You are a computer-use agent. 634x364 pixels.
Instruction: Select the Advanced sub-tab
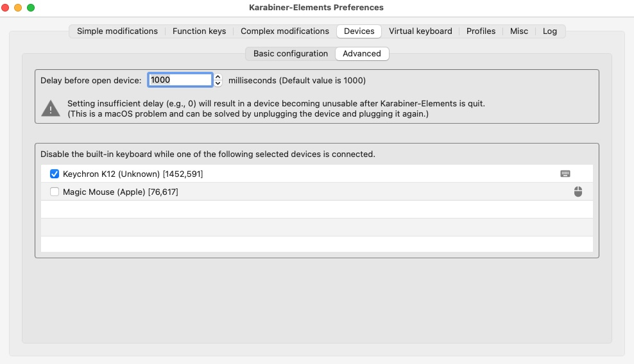point(362,53)
